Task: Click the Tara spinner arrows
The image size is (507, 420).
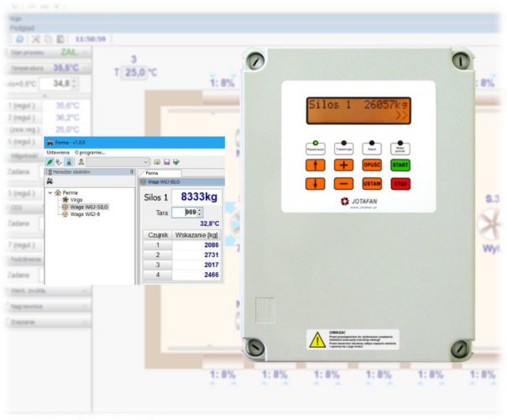Action: (x=200, y=213)
